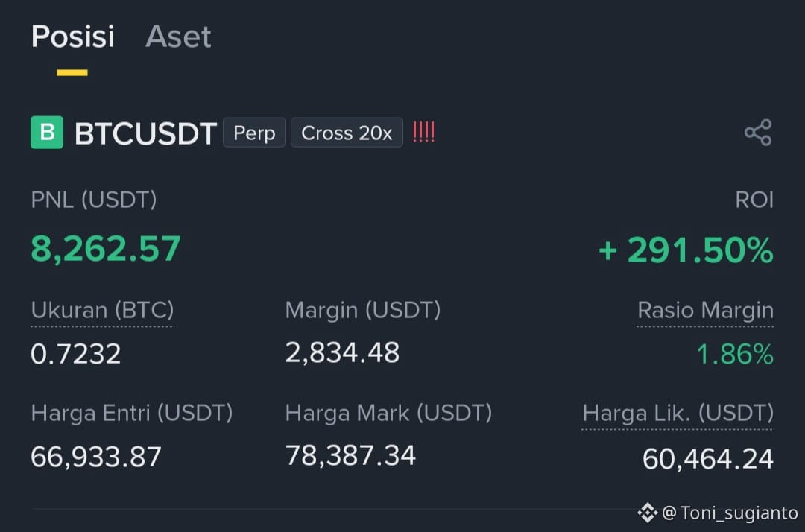Open the BTCUSDT pair name

(x=145, y=133)
